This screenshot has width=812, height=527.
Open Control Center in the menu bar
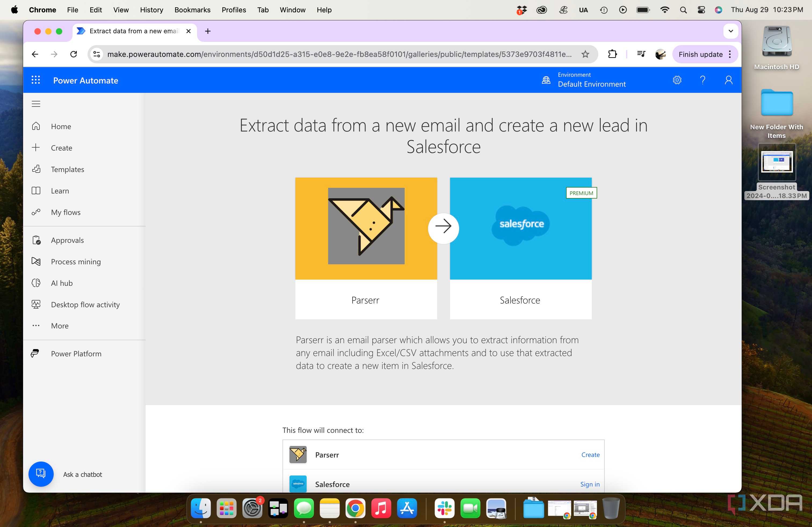701,10
